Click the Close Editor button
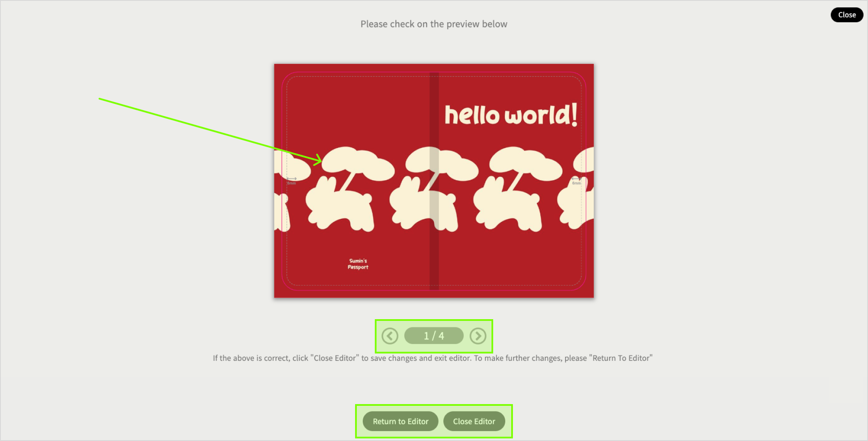The width and height of the screenshot is (868, 441). click(x=474, y=421)
